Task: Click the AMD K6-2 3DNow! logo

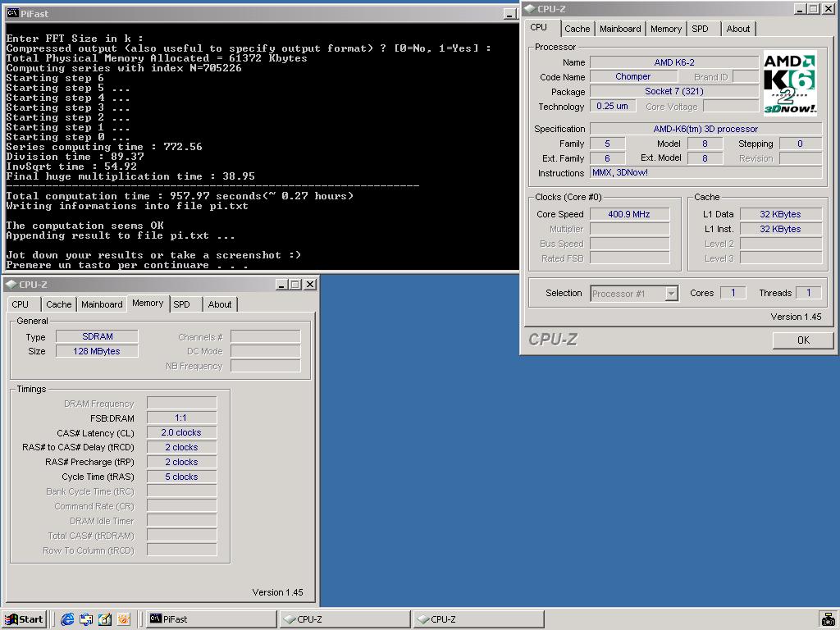Action: tap(790, 83)
